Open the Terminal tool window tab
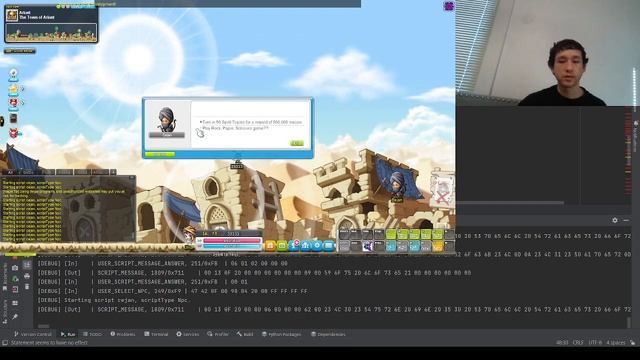The image size is (640, 360). click(156, 334)
